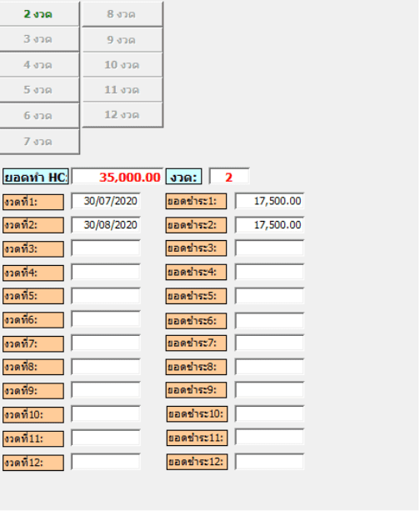The image size is (420, 511).
Task: Focus the empty ยอดชำระ12 field
Action: tap(269, 462)
